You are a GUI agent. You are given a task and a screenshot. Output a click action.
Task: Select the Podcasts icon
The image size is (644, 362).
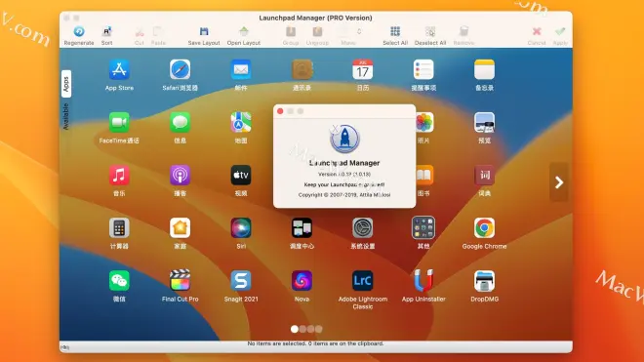click(180, 175)
